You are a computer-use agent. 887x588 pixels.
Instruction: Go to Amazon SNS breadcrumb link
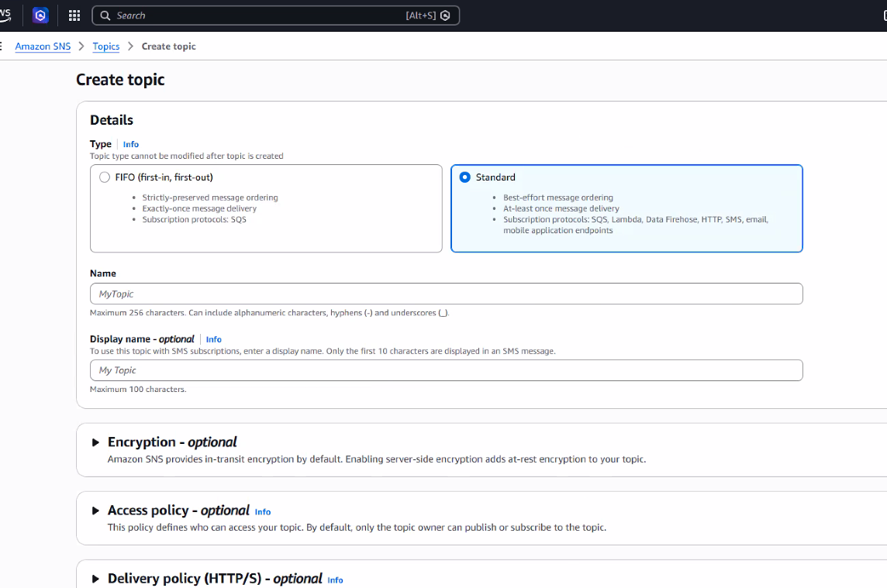click(43, 46)
